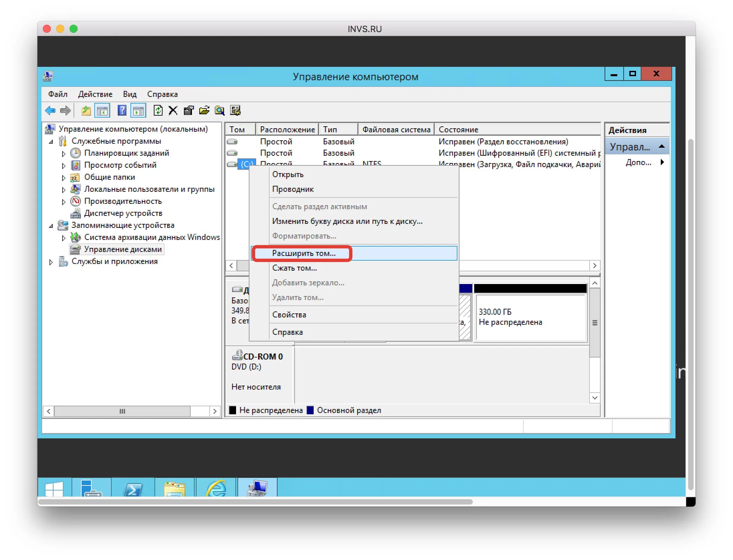Screen dimensions: 733x560
Task: Toggle the show/hide console tree icon
Action: click(102, 111)
